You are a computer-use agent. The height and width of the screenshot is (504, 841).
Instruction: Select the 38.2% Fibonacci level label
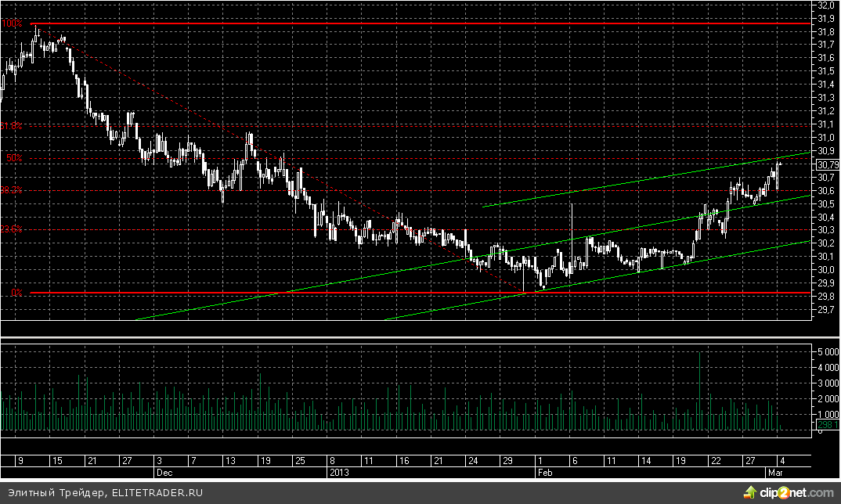[11, 190]
